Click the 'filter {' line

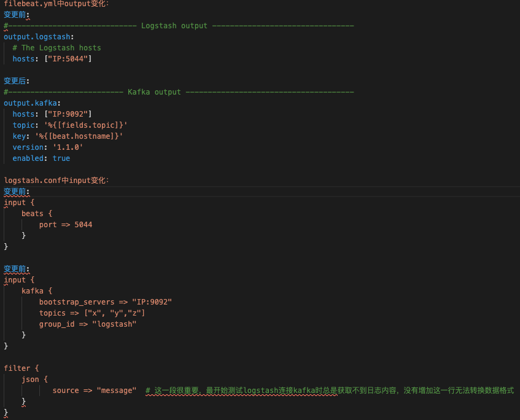pos(21,368)
